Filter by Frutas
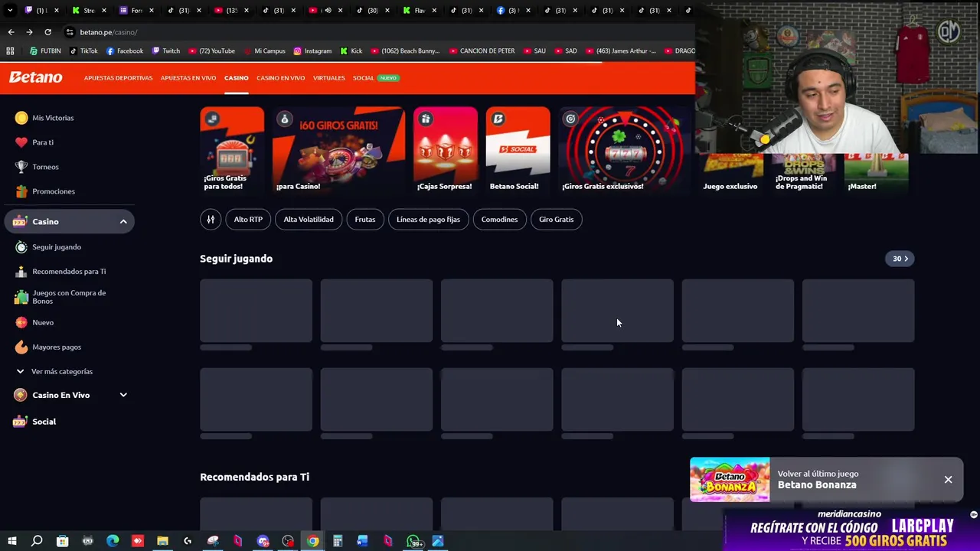The height and width of the screenshot is (551, 980). pos(365,220)
